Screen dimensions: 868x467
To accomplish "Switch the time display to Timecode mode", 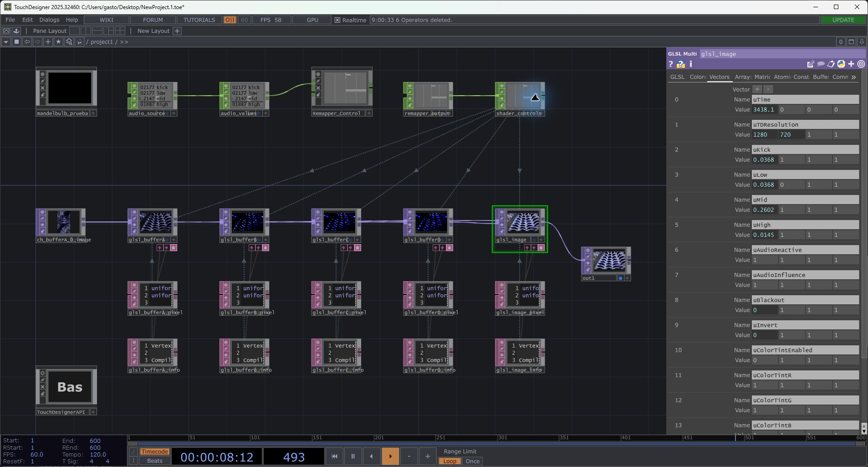I will [x=154, y=452].
